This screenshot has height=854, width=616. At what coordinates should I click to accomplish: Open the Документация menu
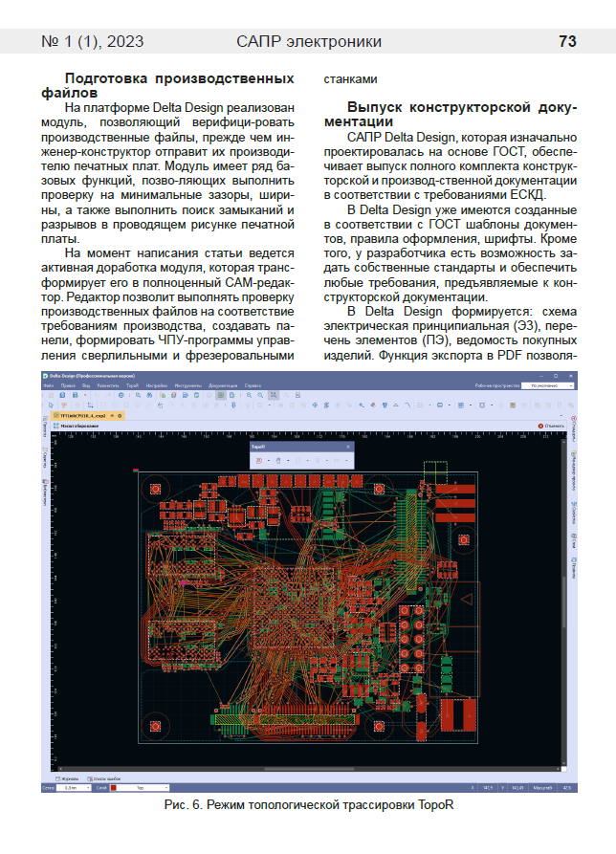point(223,385)
